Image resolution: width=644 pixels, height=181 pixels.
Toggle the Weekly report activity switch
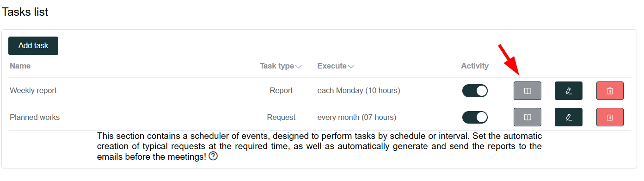click(475, 91)
